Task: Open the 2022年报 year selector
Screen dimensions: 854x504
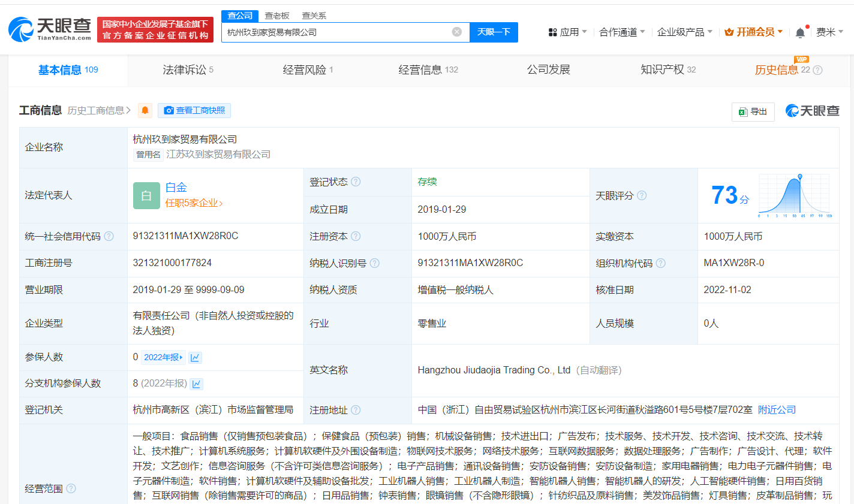Action: click(x=163, y=358)
